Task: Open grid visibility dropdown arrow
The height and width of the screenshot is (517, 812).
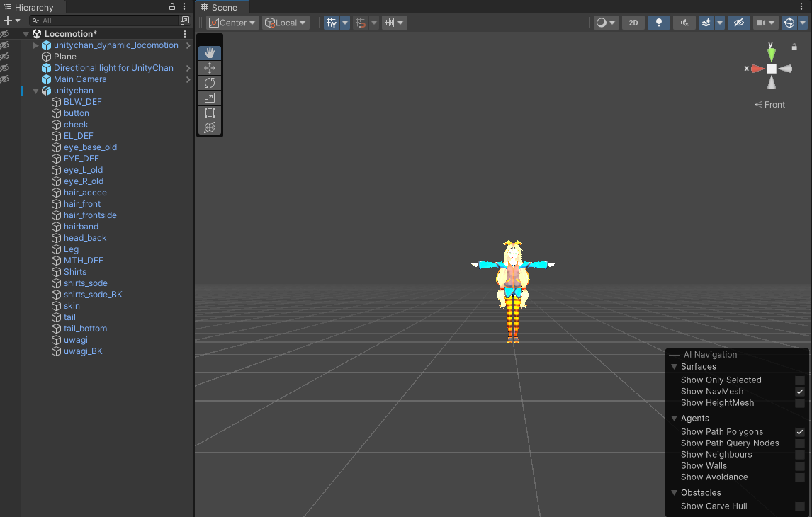Action: (345, 23)
